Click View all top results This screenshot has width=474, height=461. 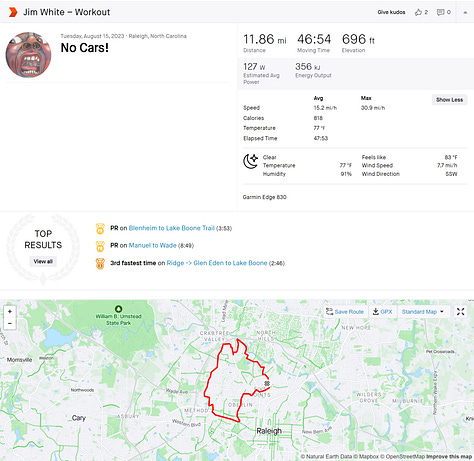coord(43,261)
